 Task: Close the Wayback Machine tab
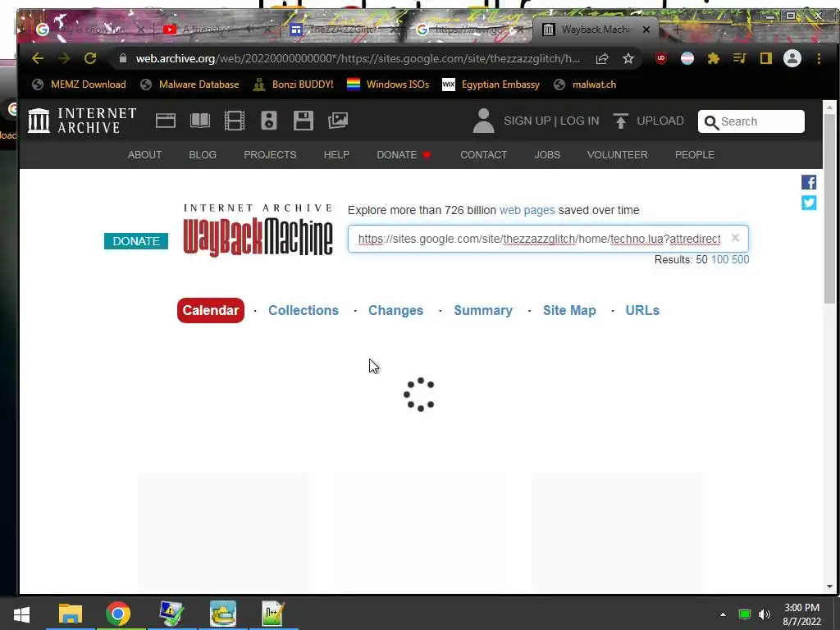click(646, 30)
